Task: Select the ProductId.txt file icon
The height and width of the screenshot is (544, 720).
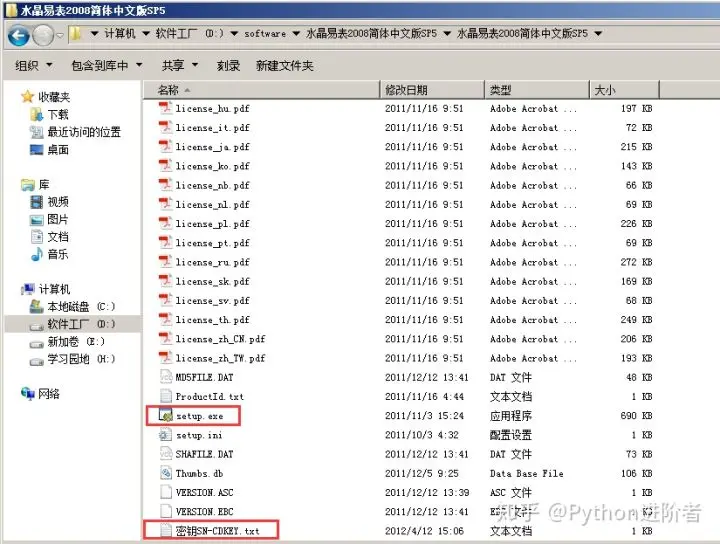Action: pos(165,396)
